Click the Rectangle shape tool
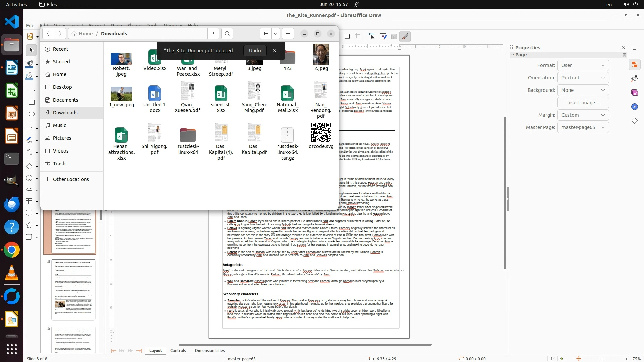The image size is (644, 362). point(32,102)
